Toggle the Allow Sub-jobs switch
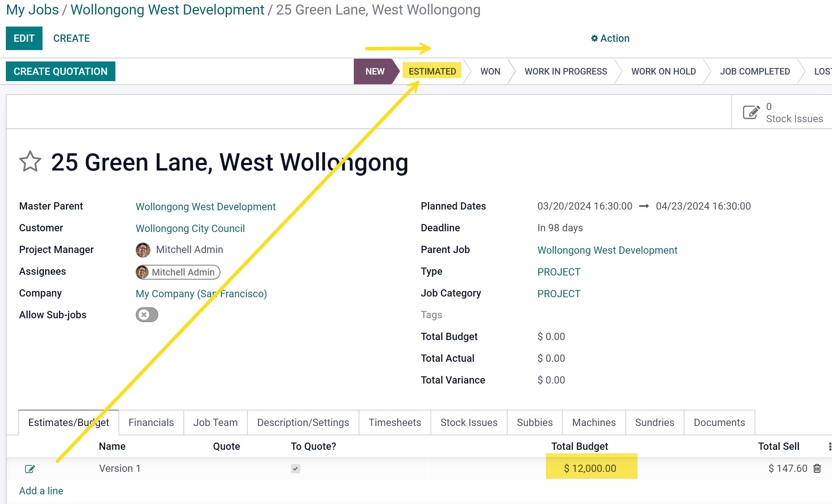Screen dimensions: 832x504 coord(147,314)
